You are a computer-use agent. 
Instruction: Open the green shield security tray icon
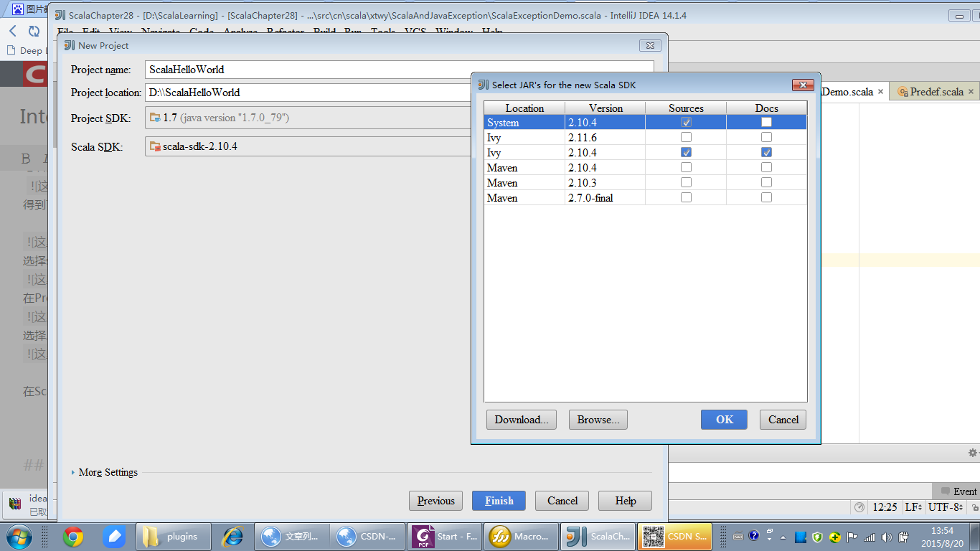[817, 537]
